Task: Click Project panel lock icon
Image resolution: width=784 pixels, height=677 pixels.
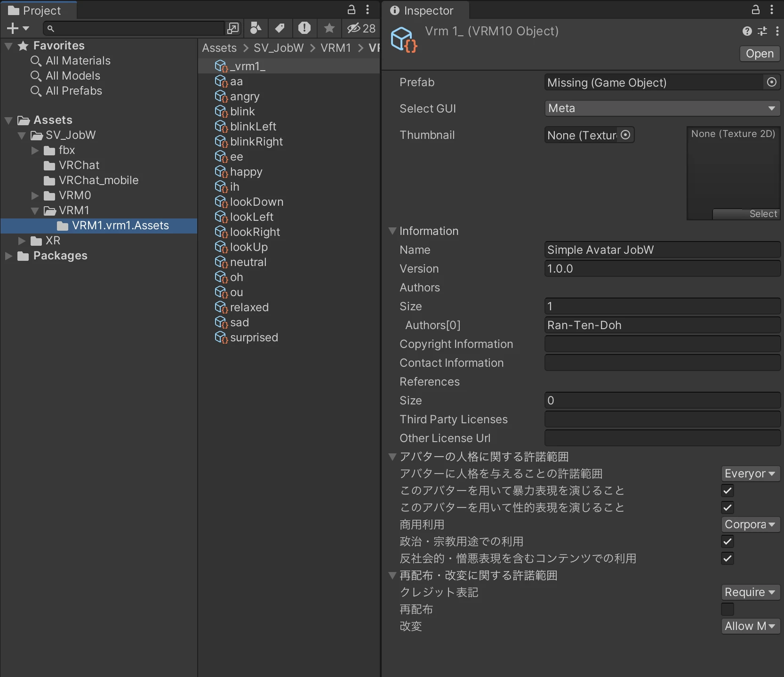Action: pyautogui.click(x=351, y=9)
